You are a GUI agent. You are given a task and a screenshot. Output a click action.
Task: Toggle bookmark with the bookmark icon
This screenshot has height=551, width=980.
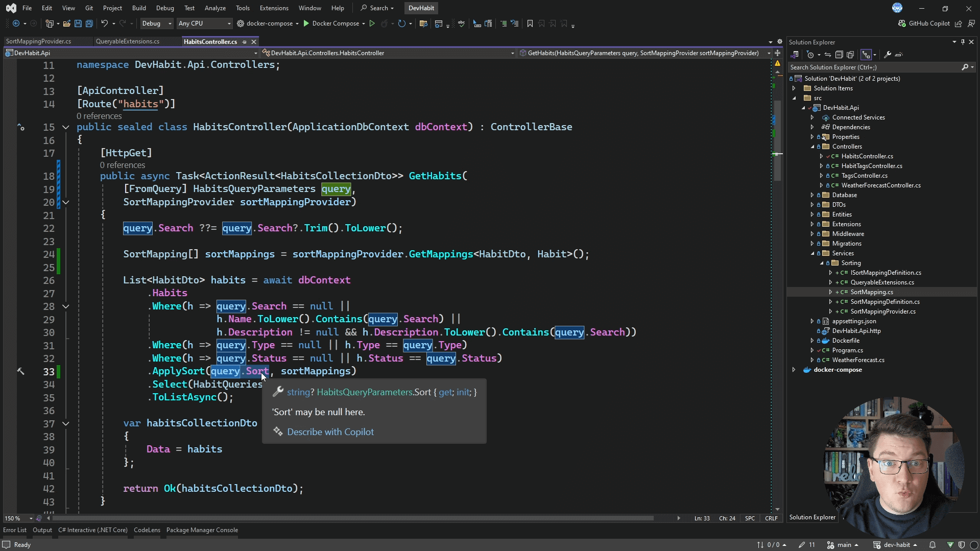click(530, 23)
